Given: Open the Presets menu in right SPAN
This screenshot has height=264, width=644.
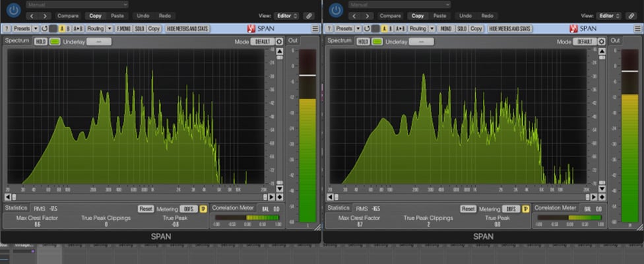Looking at the screenshot, I should click(x=344, y=29).
